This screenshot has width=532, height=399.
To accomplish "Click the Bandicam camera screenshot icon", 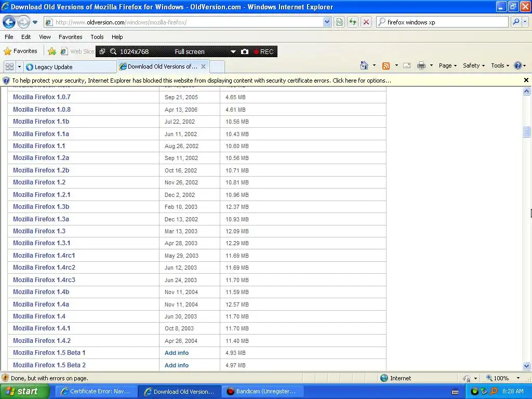I will point(245,51).
